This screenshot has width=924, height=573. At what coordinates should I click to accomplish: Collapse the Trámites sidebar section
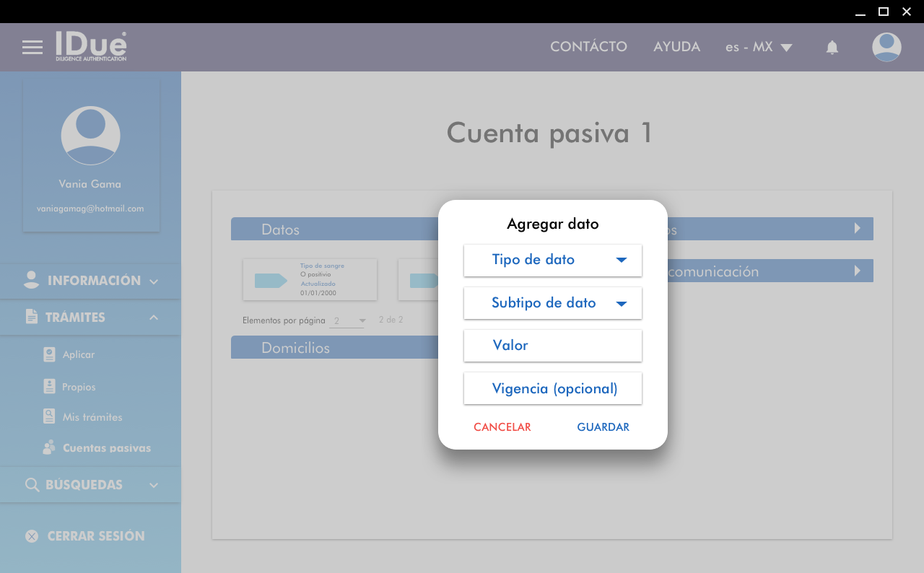point(90,318)
